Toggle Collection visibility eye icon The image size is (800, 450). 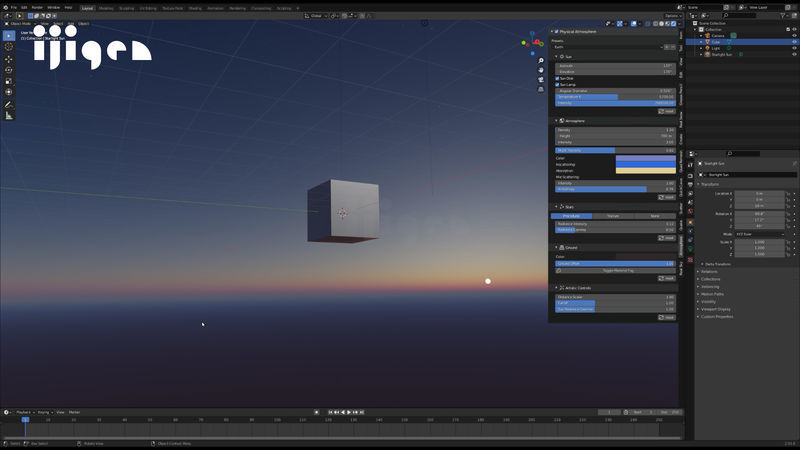point(794,30)
